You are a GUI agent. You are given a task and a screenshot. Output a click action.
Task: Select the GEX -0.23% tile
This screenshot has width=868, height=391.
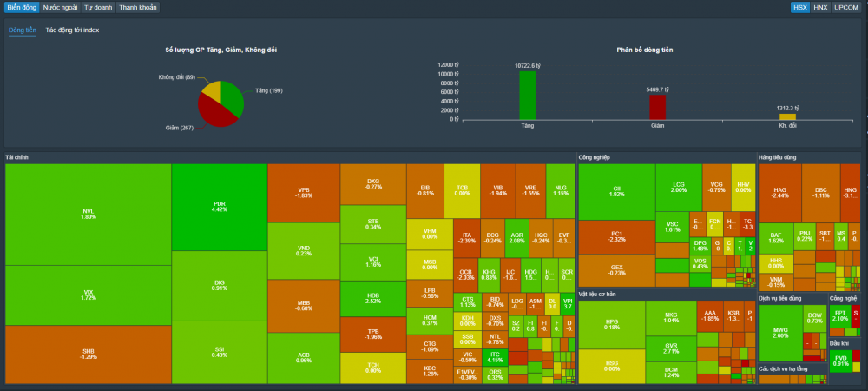616,270
